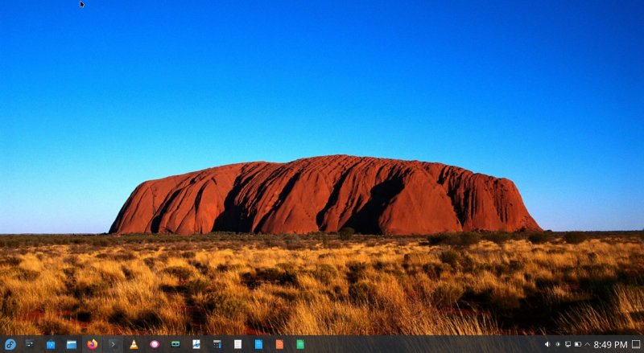Open the document viewer with pen icon
The height and width of the screenshot is (353, 644).
pos(196,344)
